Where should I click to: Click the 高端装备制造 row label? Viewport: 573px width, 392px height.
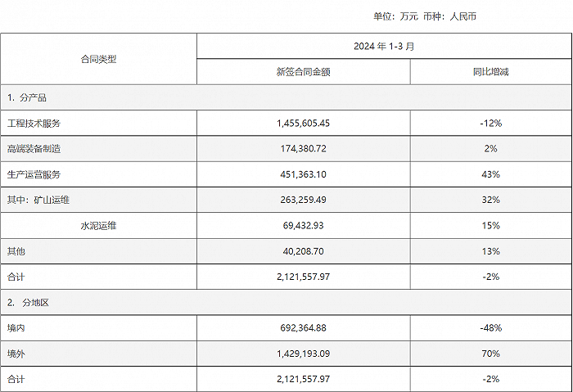(x=34, y=149)
